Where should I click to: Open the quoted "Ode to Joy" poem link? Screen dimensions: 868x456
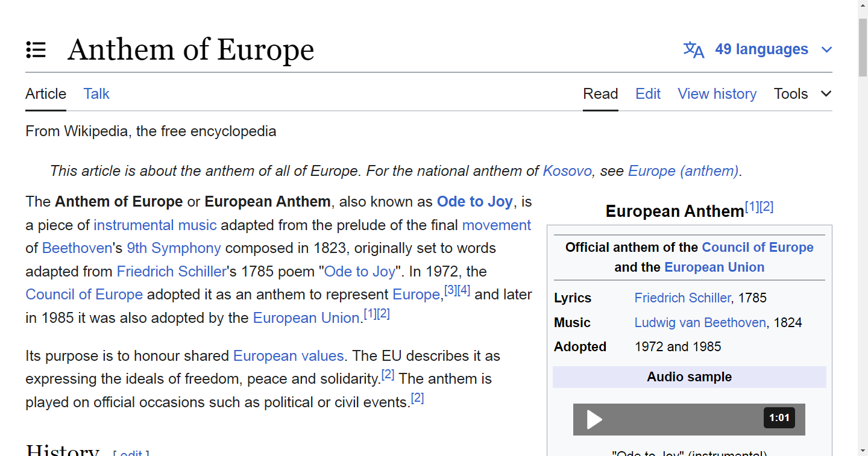coord(360,272)
